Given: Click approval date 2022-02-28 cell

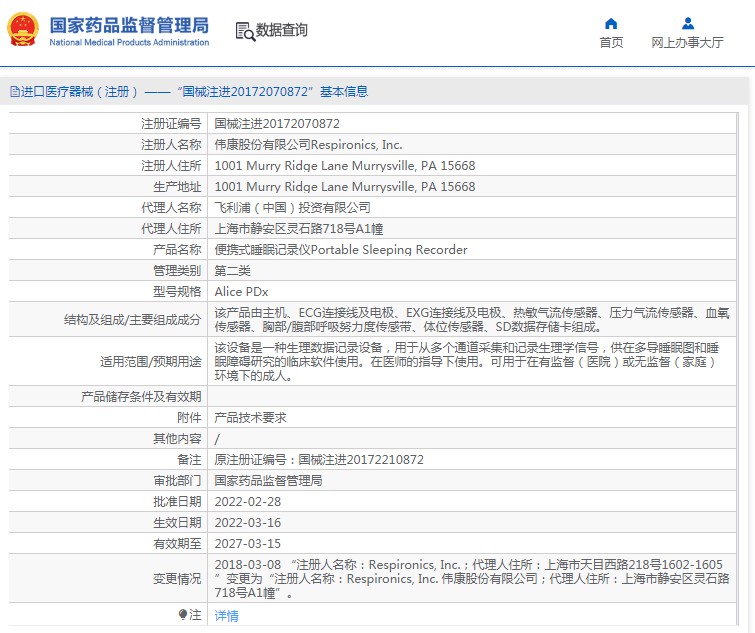Looking at the screenshot, I should click(248, 501).
